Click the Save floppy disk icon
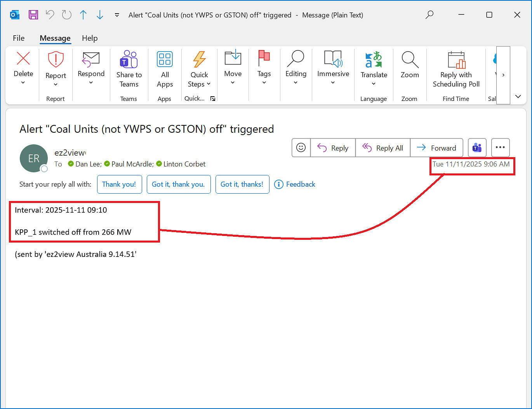Viewport: 532px width, 409px height. click(x=33, y=15)
